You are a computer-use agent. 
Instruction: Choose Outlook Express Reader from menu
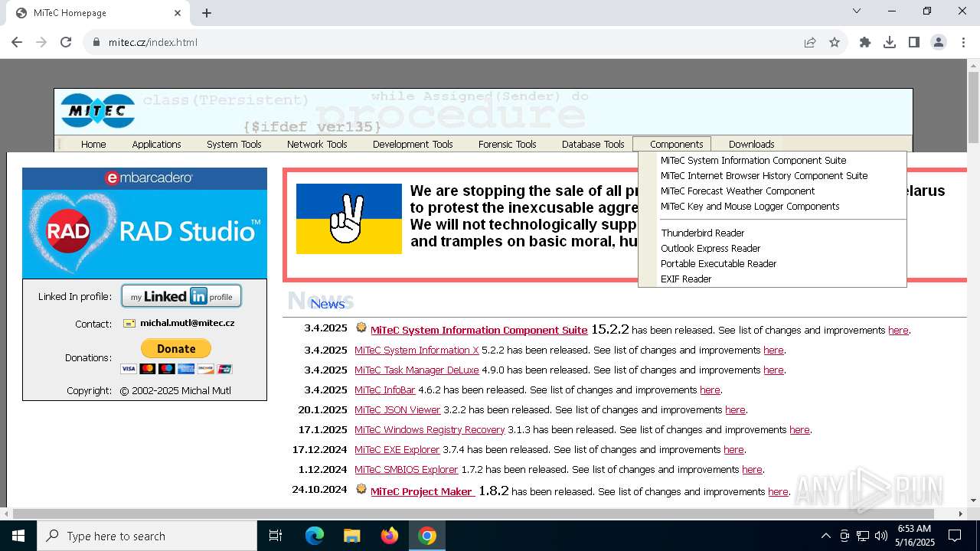[710, 249]
